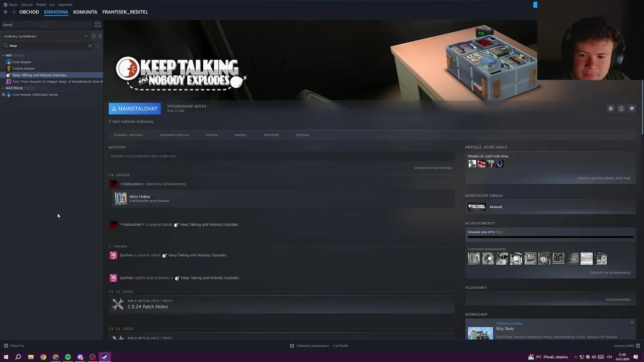
Task: Click the activity post input field
Action: [x=281, y=156]
